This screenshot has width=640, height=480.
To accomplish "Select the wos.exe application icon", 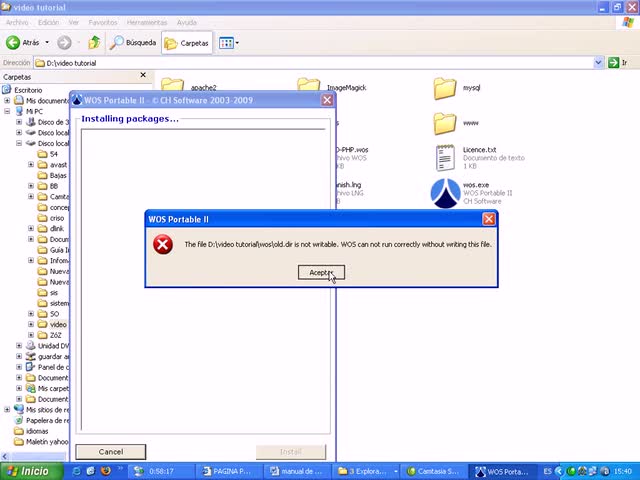I will (445, 193).
